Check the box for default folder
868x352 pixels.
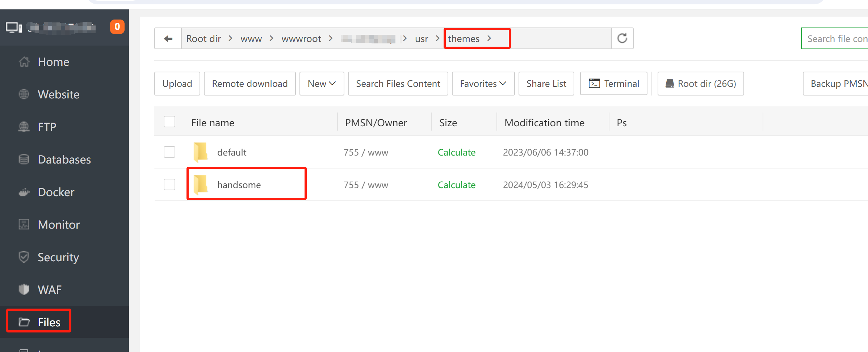[169, 152]
